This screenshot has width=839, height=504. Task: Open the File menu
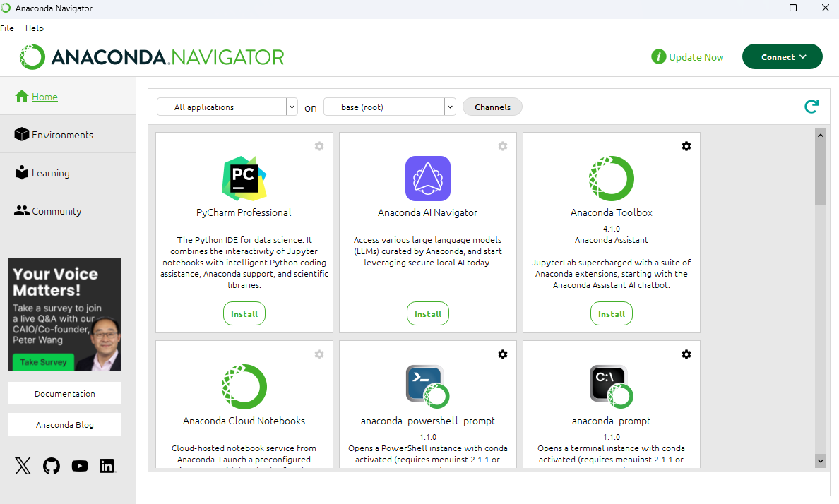7,28
